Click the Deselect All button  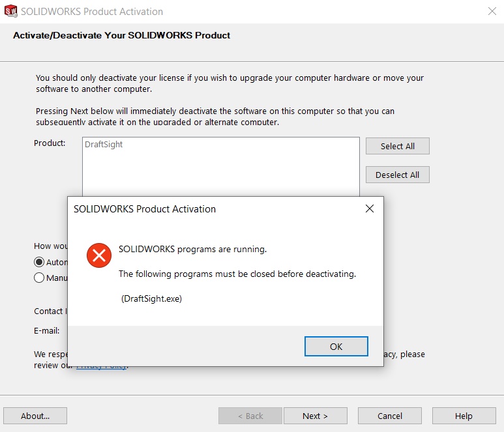tap(397, 175)
